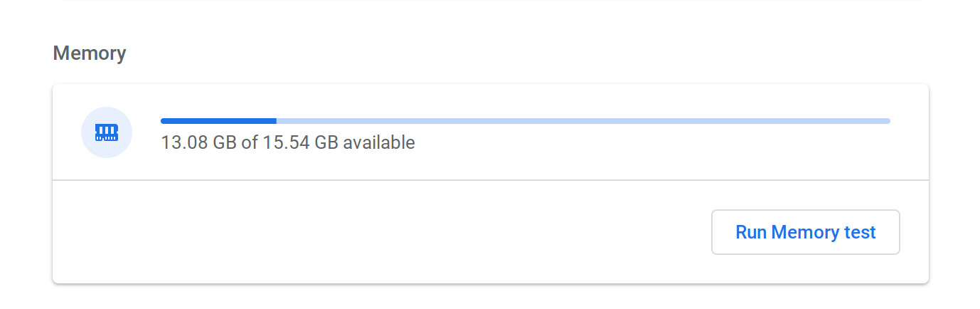The width and height of the screenshot is (980, 309).
Task: Click the divider line inside the Memory card
Action: point(491,180)
